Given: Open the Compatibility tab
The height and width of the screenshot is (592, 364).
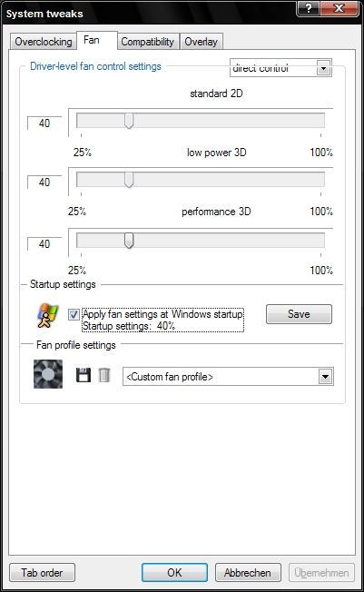Looking at the screenshot, I should (147, 42).
